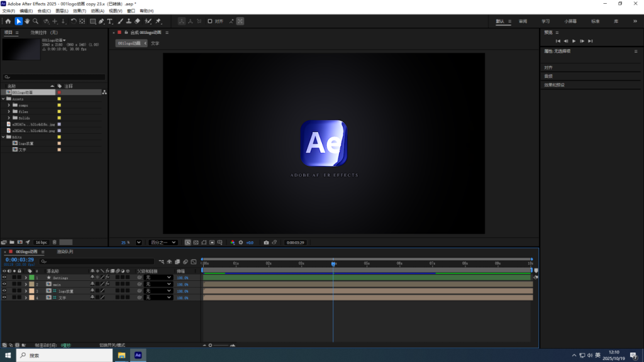Select the Brush tool

pos(120,21)
